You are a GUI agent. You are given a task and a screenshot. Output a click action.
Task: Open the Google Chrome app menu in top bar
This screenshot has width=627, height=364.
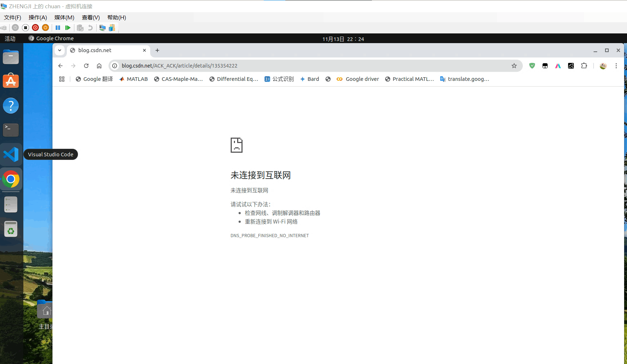(51, 38)
